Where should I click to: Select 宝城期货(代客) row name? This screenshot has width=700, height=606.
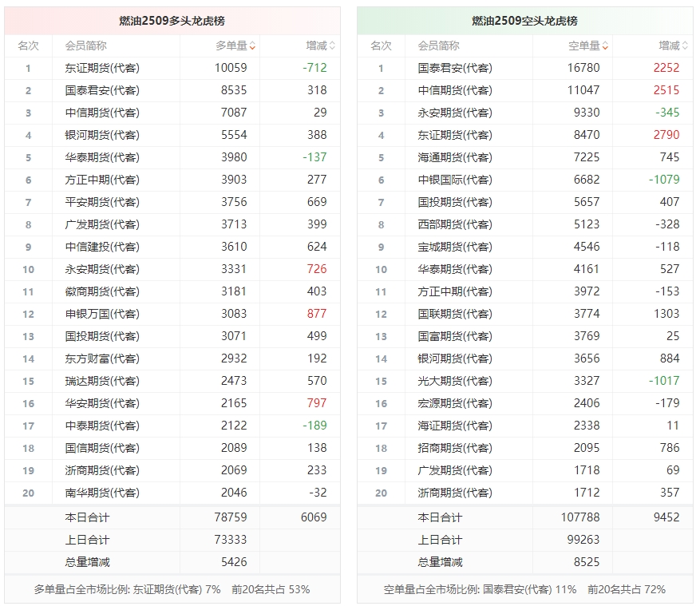455,247
